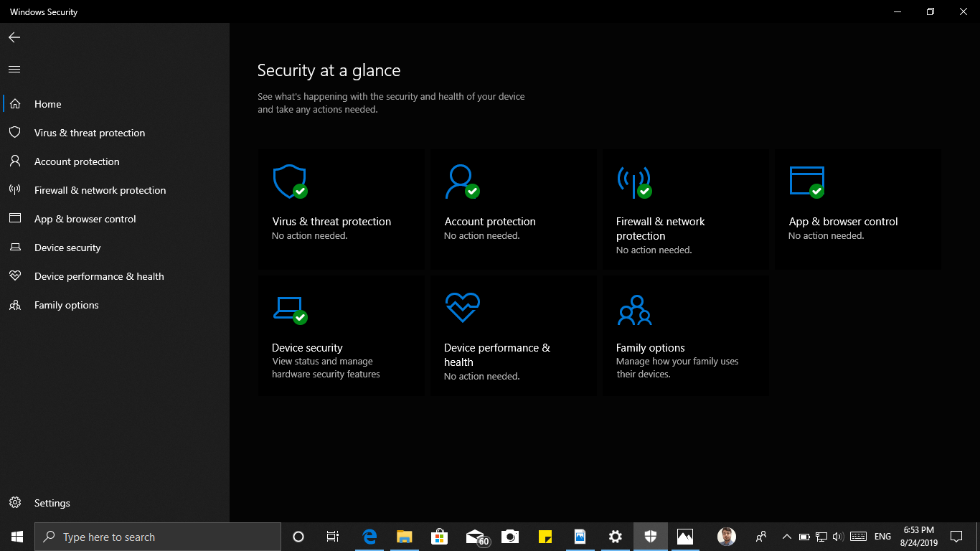Open the Action Center notifications icon
The image size is (980, 551).
click(956, 537)
